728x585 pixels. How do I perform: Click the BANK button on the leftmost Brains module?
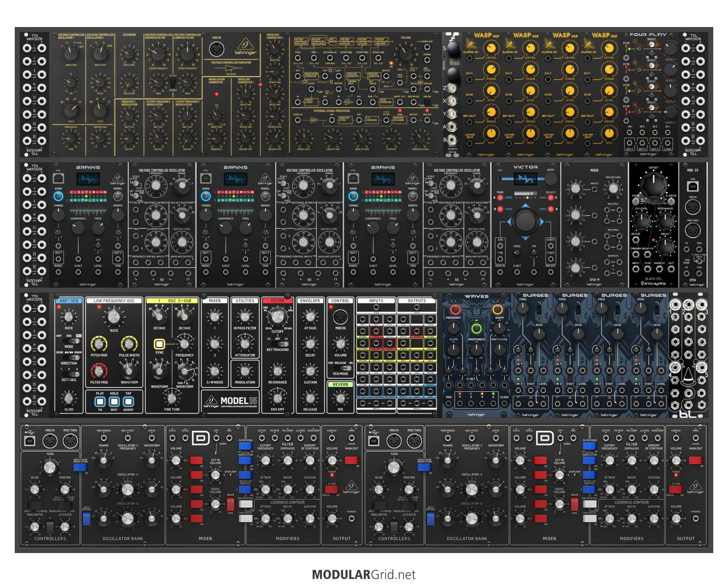(58, 197)
